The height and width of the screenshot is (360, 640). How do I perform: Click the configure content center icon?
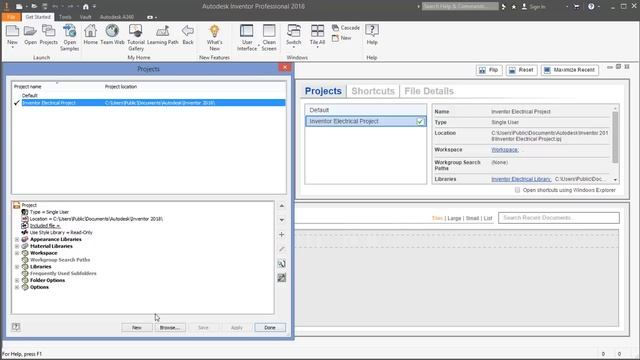(x=282, y=278)
